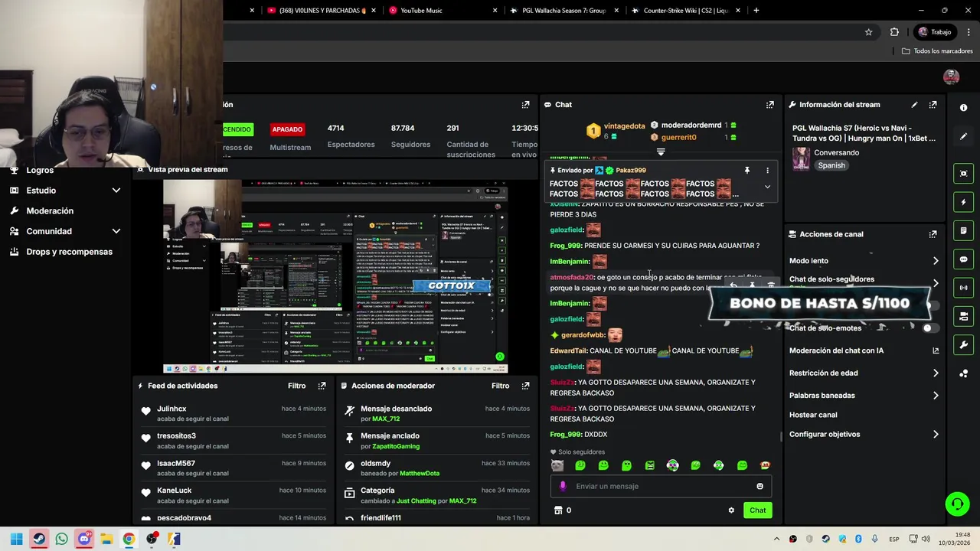
Task: Pop out the Acciones de moderador panel
Action: [525, 386]
